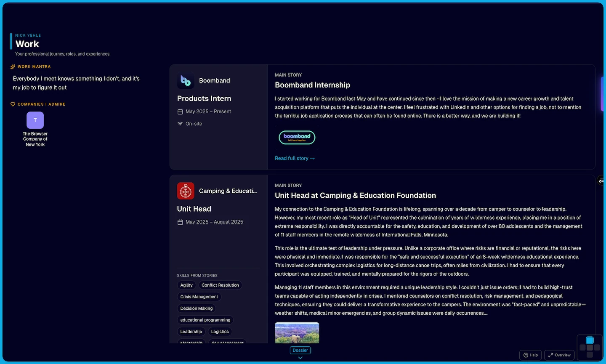Open the Help button
Viewport: 606px width, 364px height.
[530, 355]
